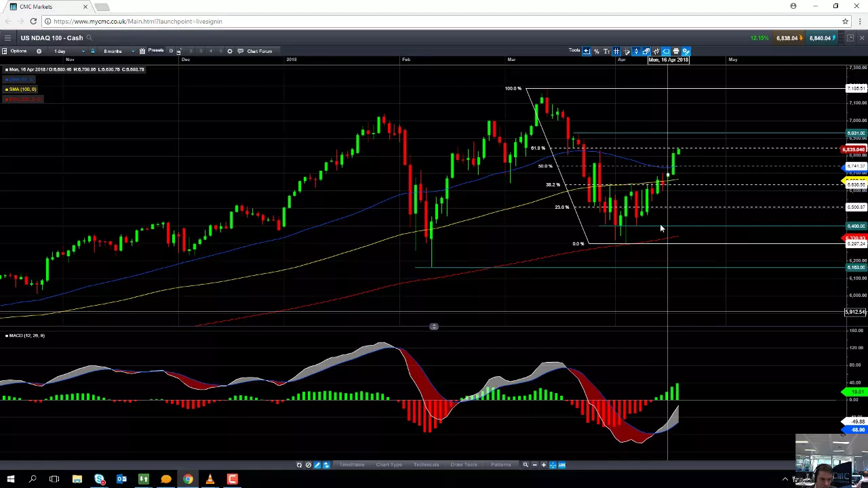Toggle the price label tag tool
This screenshot has height=488, width=868.
666,52
